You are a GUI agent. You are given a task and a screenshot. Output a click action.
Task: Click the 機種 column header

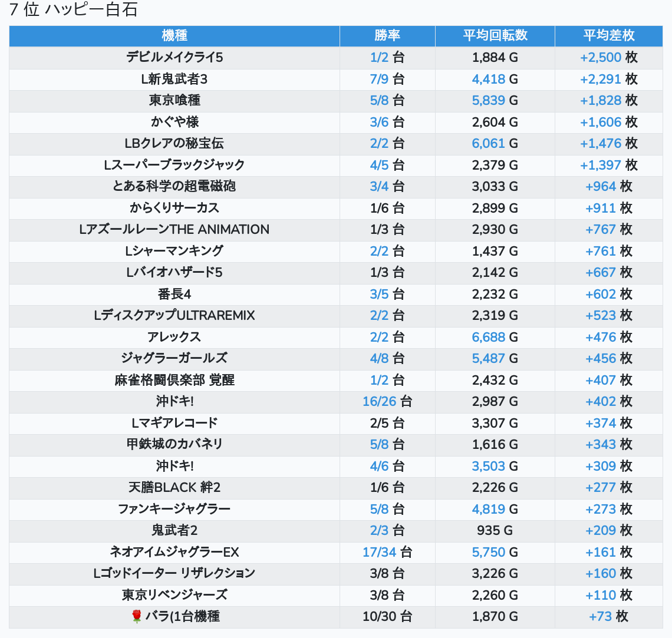point(174,35)
